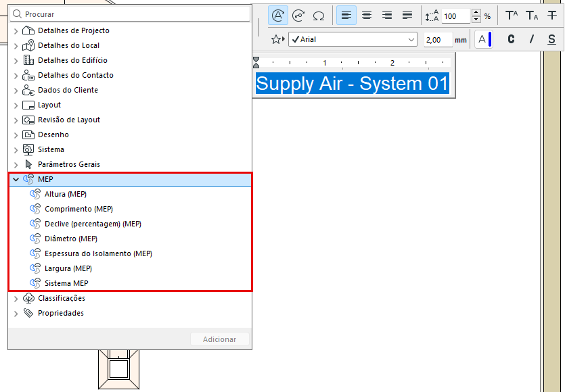Open the Arial font dropdown

pos(353,39)
